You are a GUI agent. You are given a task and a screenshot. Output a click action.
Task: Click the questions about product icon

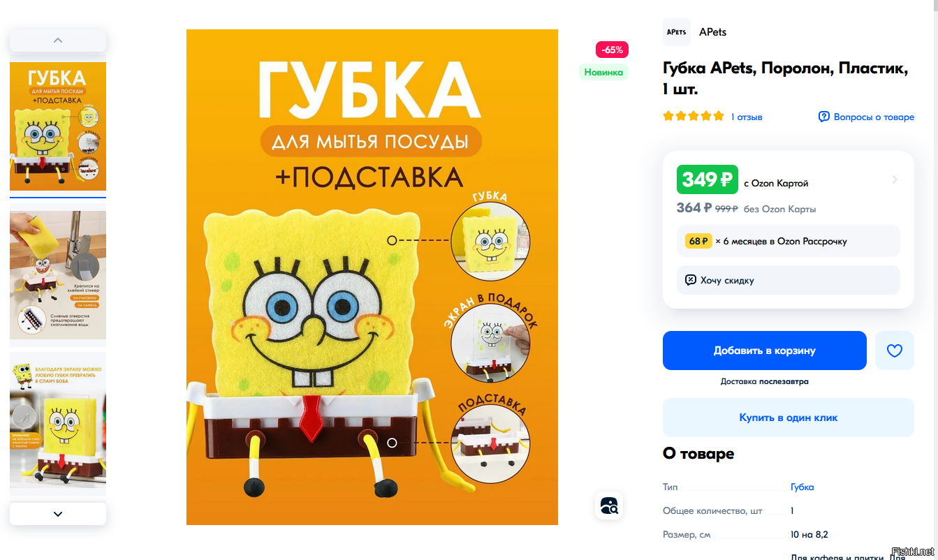click(824, 117)
